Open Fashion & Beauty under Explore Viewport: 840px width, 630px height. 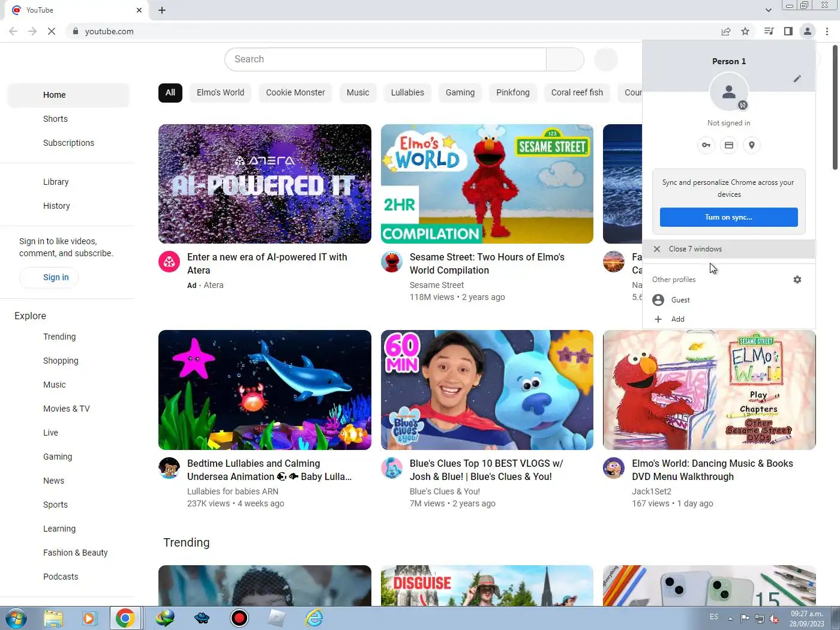pos(68,553)
